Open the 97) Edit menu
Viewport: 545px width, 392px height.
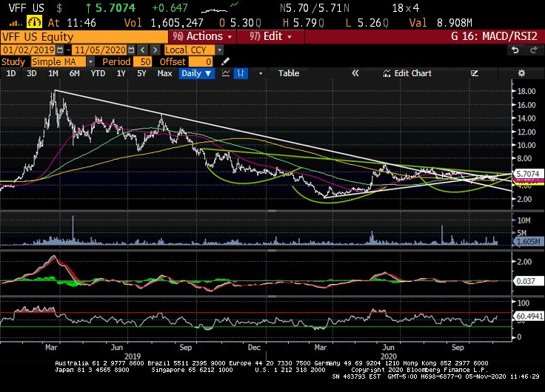(270, 36)
